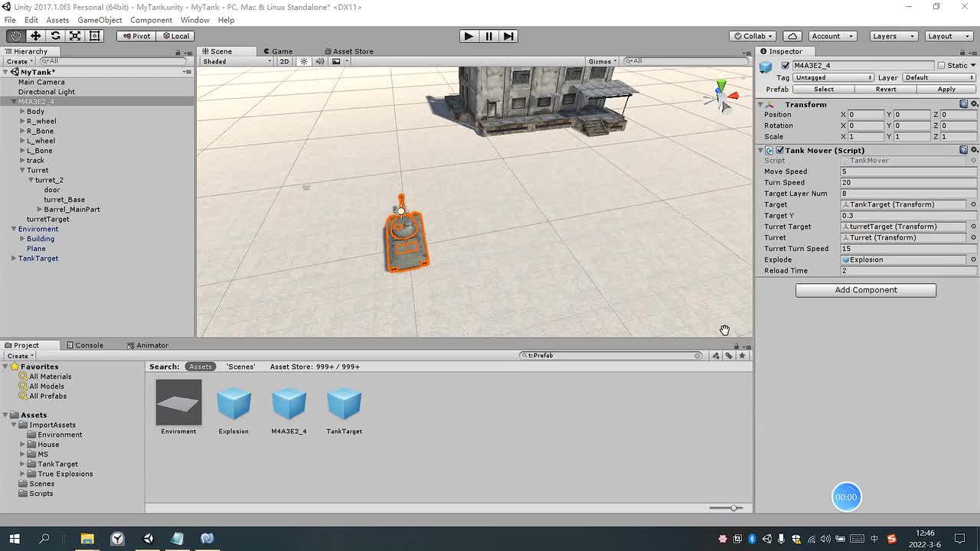This screenshot has width=980, height=551.
Task: Clear the Project search text
Action: coord(697,356)
